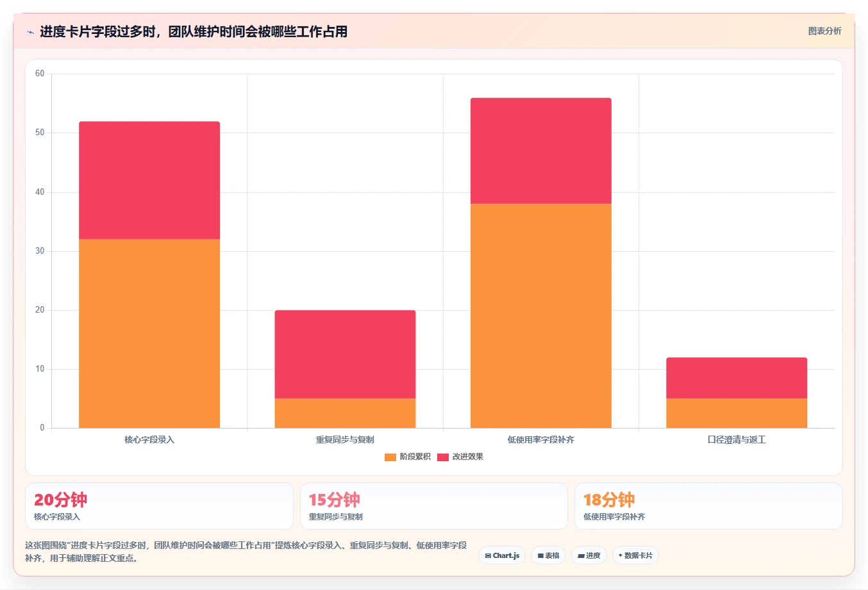Click the description paragraph starting 这张图围绕
This screenshot has width=868, height=590.
pos(246,552)
